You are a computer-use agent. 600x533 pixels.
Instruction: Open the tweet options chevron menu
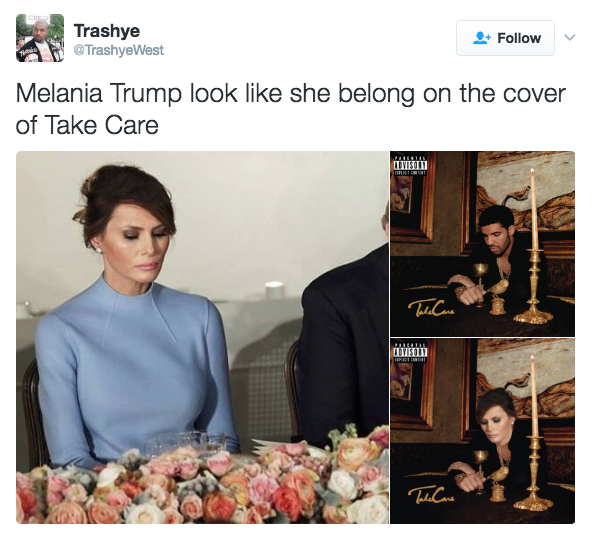(570, 37)
